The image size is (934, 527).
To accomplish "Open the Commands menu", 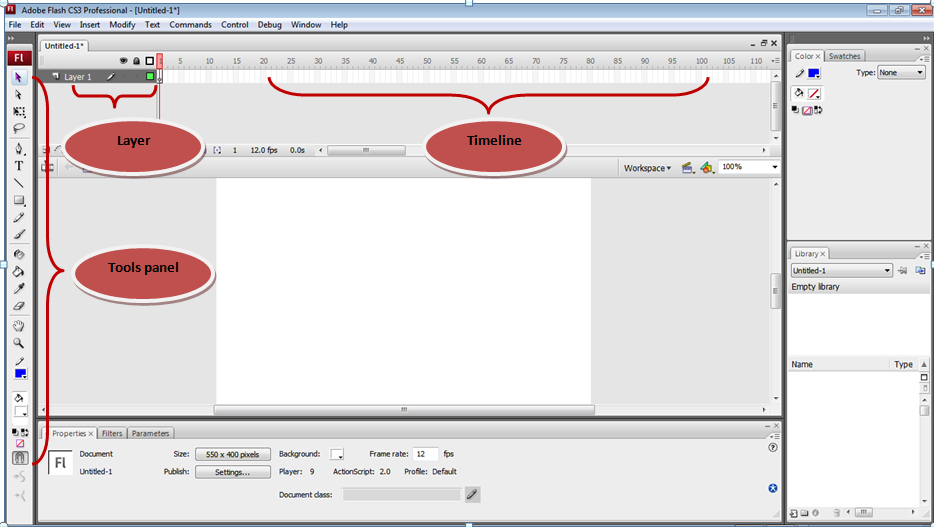I will pos(190,24).
